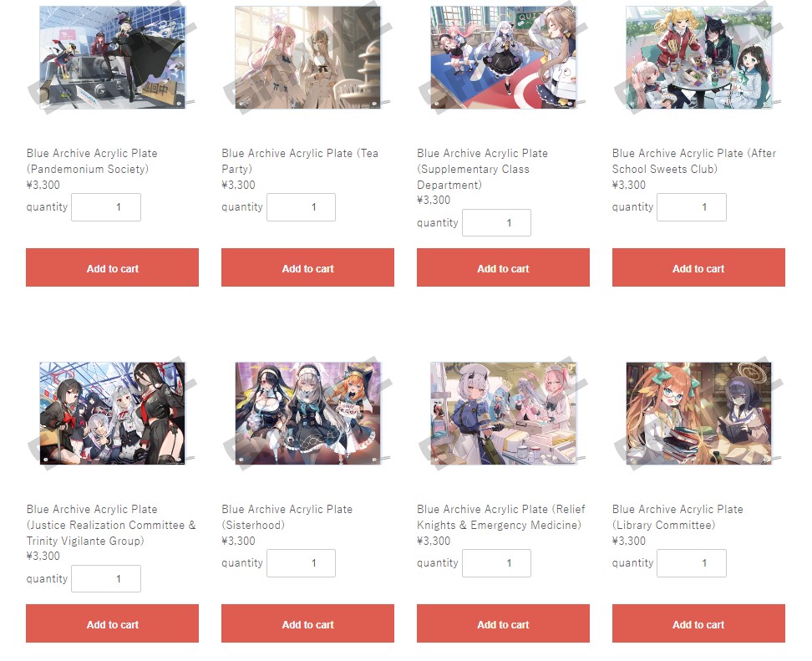View Supplementary Class Department plate thumbnail

(503, 58)
